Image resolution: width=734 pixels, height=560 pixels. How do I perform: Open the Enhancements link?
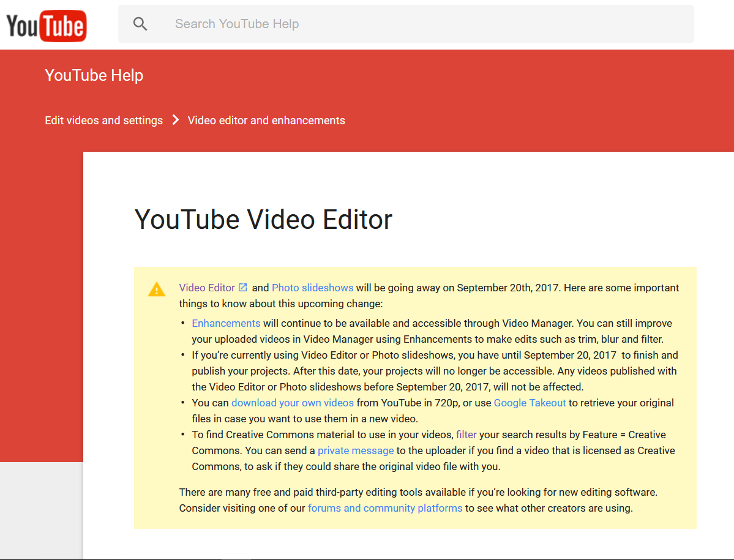pyautogui.click(x=226, y=323)
